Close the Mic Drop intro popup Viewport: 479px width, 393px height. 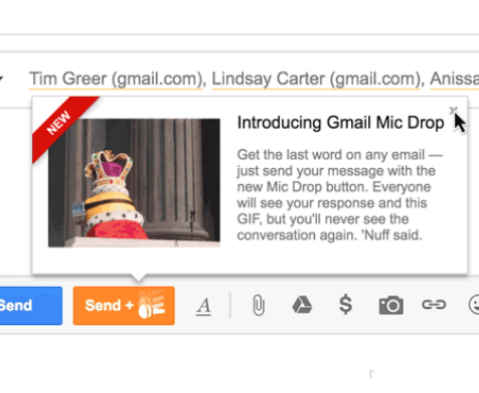[x=453, y=110]
